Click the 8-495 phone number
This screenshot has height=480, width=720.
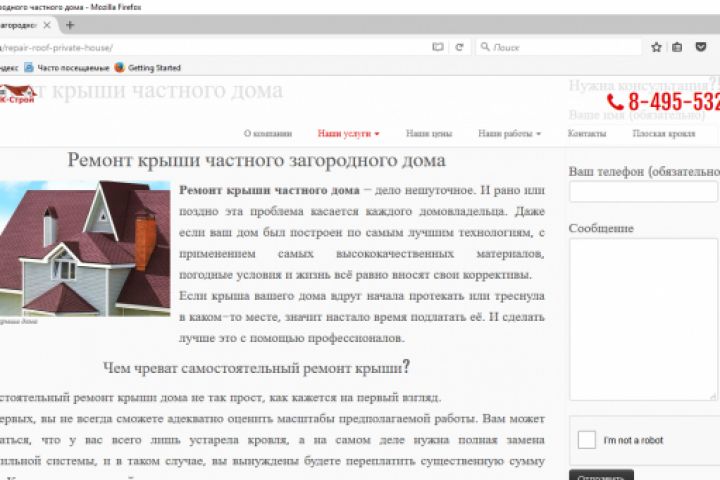tap(674, 102)
